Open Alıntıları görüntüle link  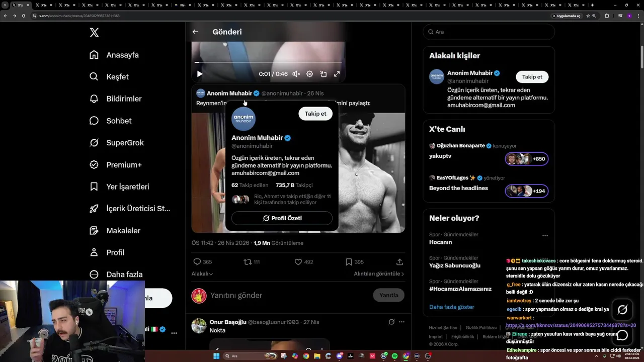[x=379, y=274]
